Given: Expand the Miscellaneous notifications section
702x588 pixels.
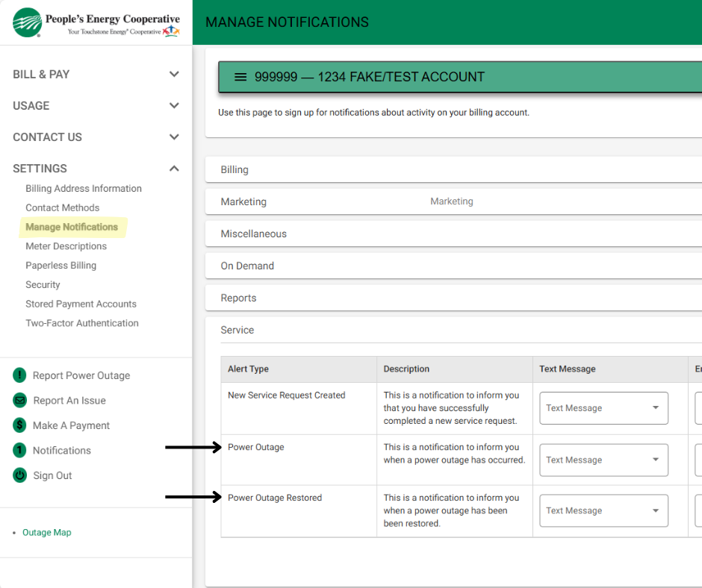Looking at the screenshot, I should (453, 234).
